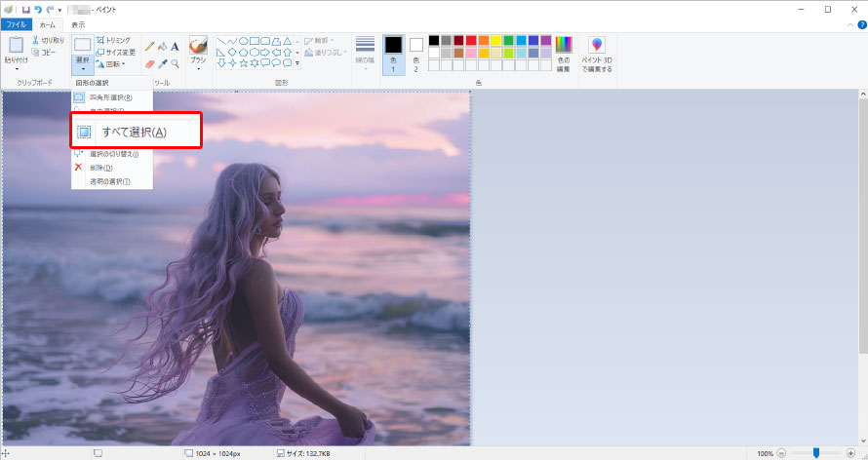This screenshot has width=868, height=460.
Task: Open the 線の幅 line width dropdown
Action: tap(366, 53)
